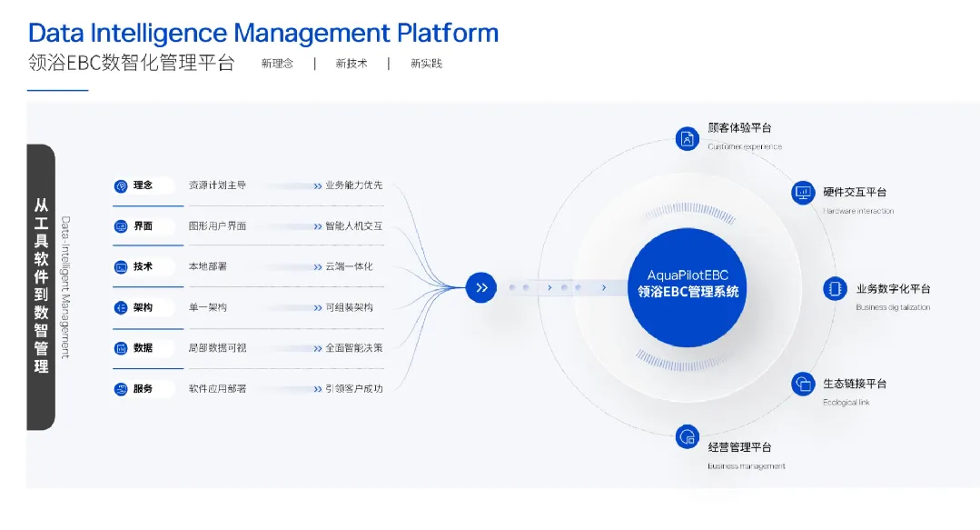Open the 生态链接平台 ecological link icon

tap(803, 384)
